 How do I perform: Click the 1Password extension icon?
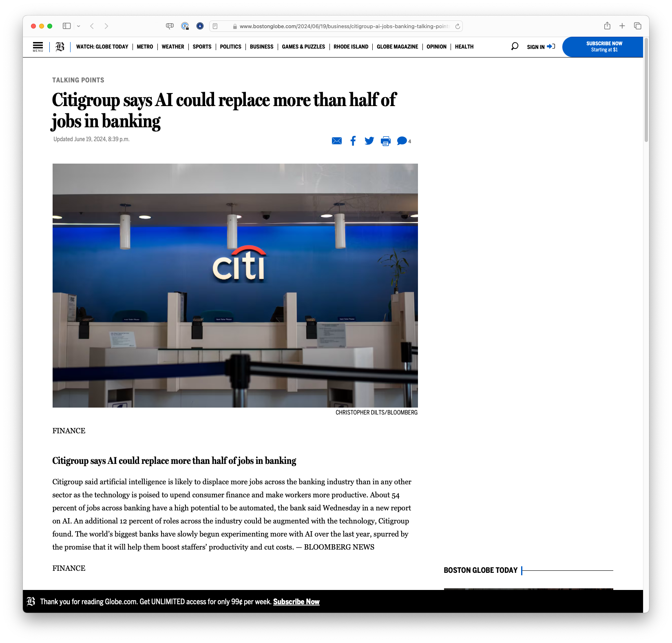(186, 26)
